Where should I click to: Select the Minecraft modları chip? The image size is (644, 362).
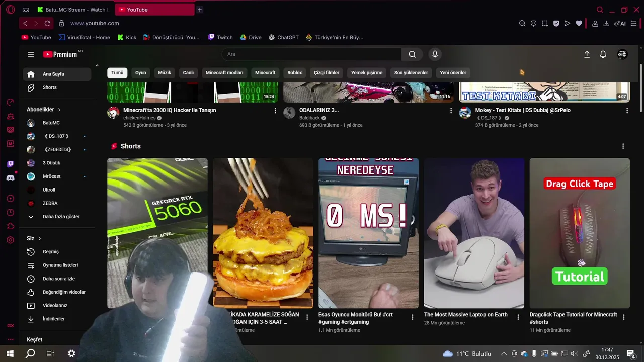224,73
